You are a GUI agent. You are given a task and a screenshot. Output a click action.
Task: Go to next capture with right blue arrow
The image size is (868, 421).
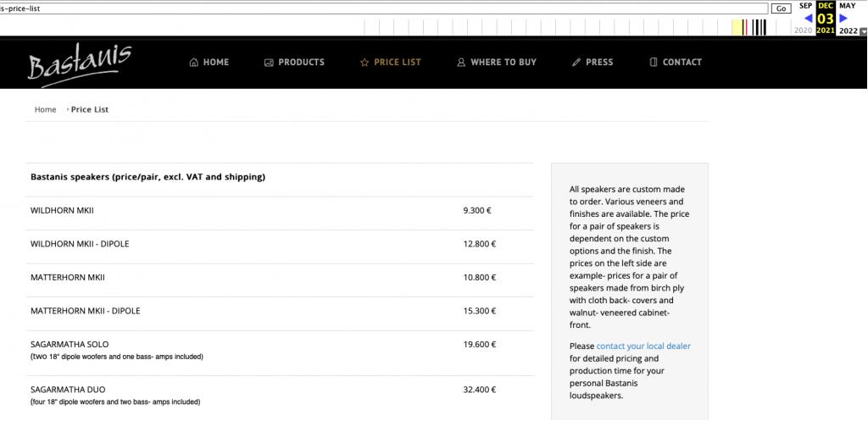click(843, 18)
